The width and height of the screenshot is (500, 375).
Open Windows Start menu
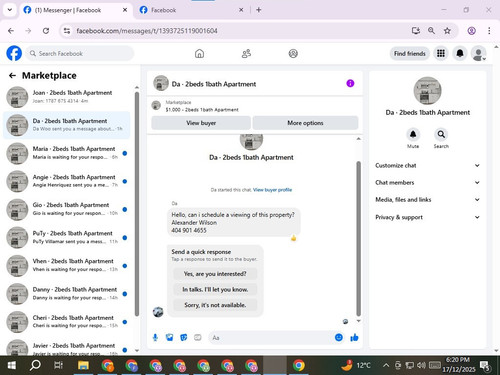(x=12, y=365)
